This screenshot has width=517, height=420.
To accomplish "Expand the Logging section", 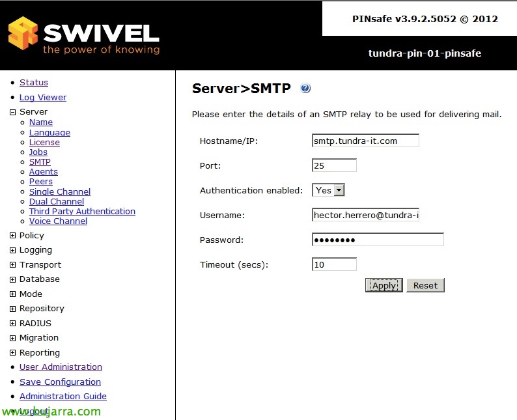I will point(12,250).
